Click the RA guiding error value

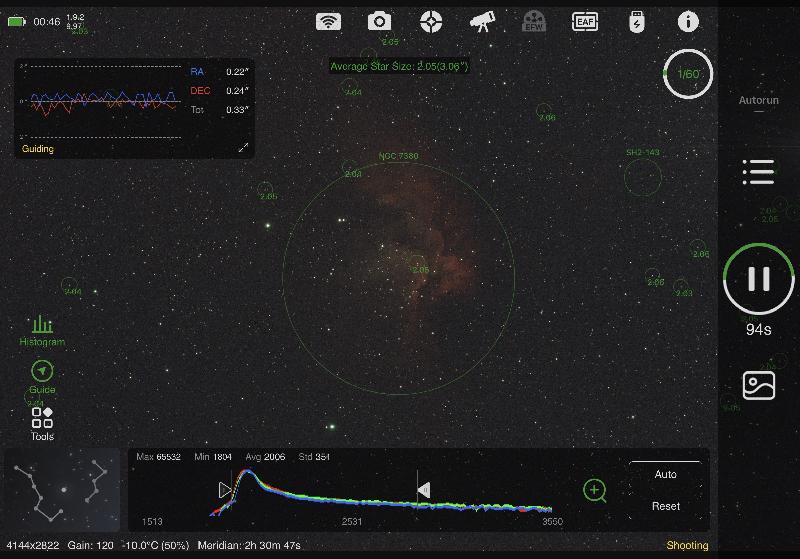pyautogui.click(x=237, y=72)
